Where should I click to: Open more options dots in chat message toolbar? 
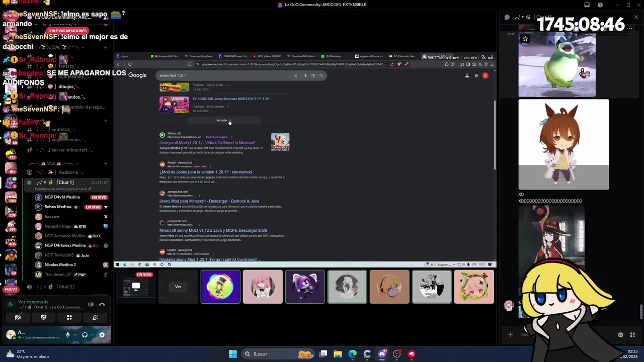(629, 29)
